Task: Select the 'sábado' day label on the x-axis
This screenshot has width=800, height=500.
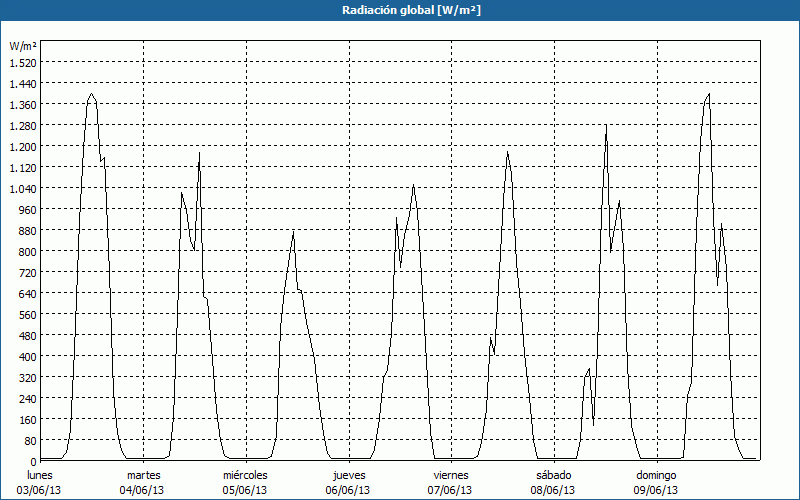Action: [x=553, y=474]
